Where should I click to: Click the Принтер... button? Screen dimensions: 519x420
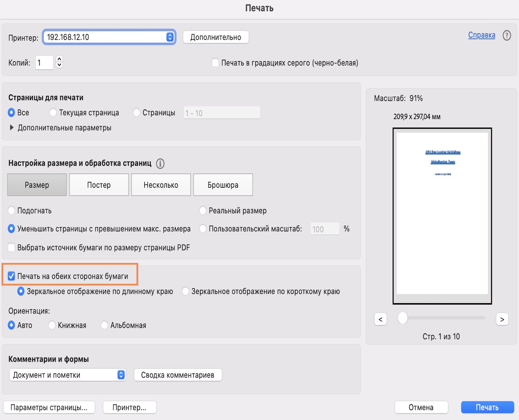(130, 407)
